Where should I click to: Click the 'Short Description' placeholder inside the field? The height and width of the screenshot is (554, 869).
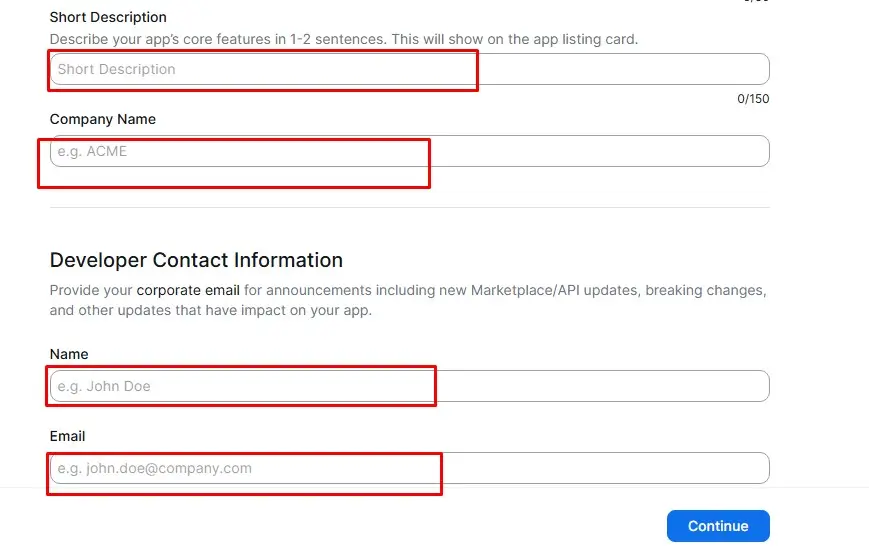116,69
